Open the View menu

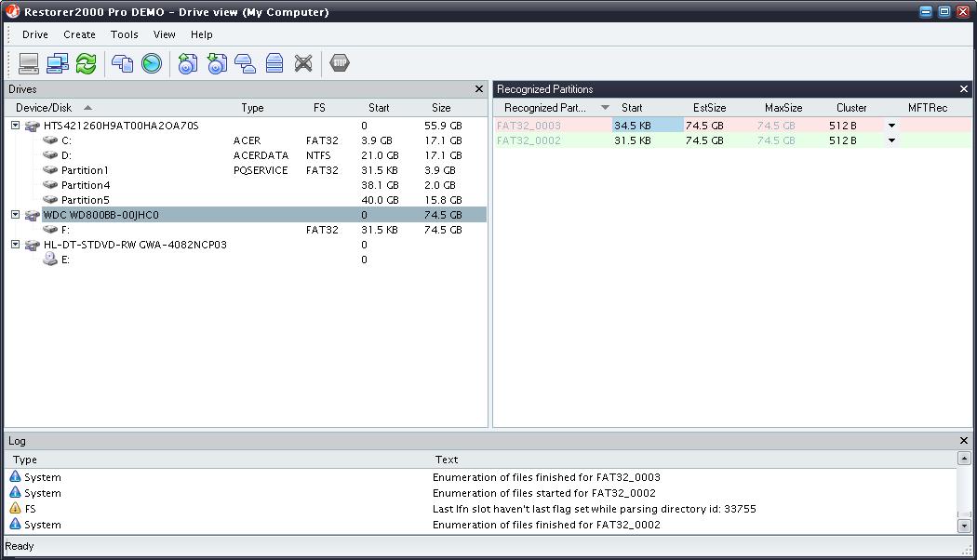pos(164,34)
